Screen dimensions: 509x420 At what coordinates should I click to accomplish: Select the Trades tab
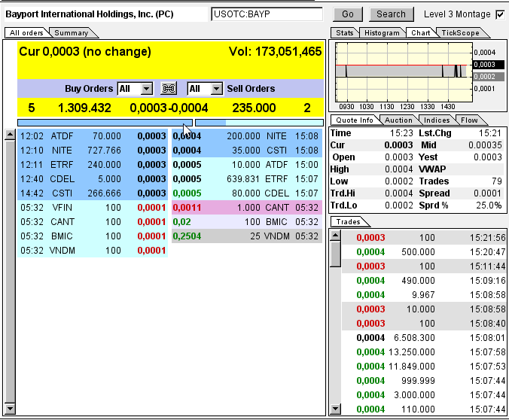tap(349, 222)
